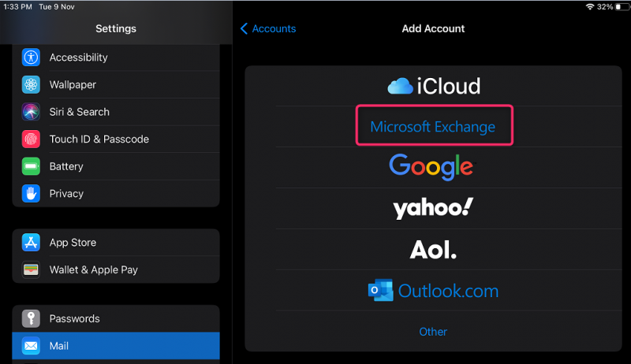This screenshot has width=631, height=364.
Task: Tap the Privacy hand icon
Action: click(31, 194)
